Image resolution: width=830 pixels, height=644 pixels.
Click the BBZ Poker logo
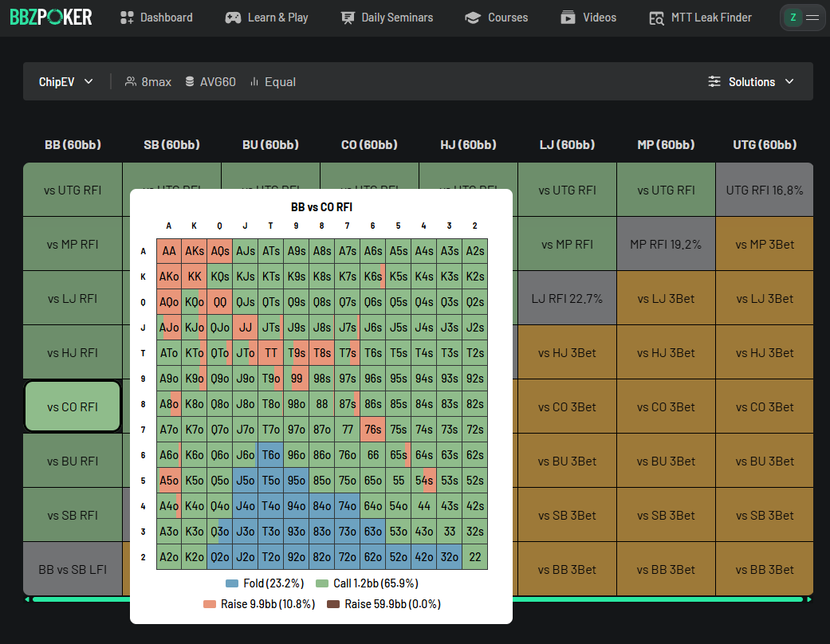(x=51, y=17)
